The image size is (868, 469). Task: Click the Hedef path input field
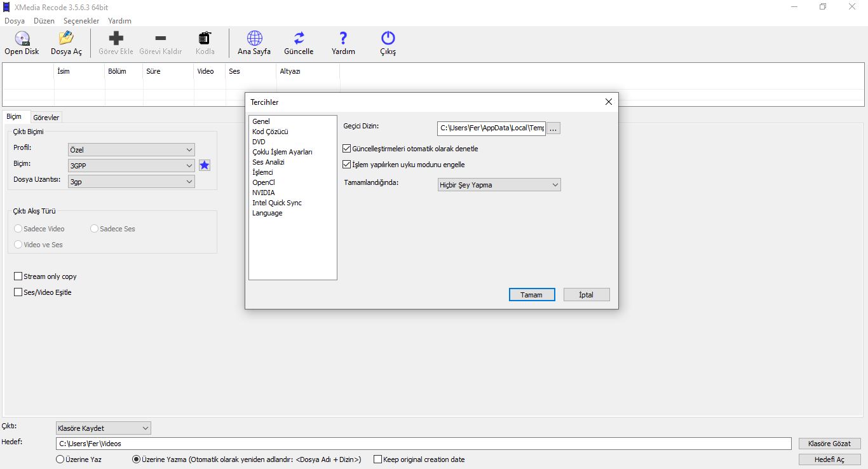coord(424,444)
